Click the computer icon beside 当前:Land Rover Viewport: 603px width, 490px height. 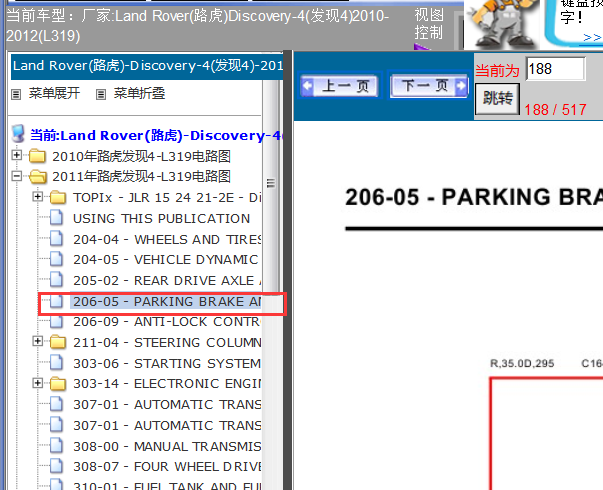click(18, 134)
